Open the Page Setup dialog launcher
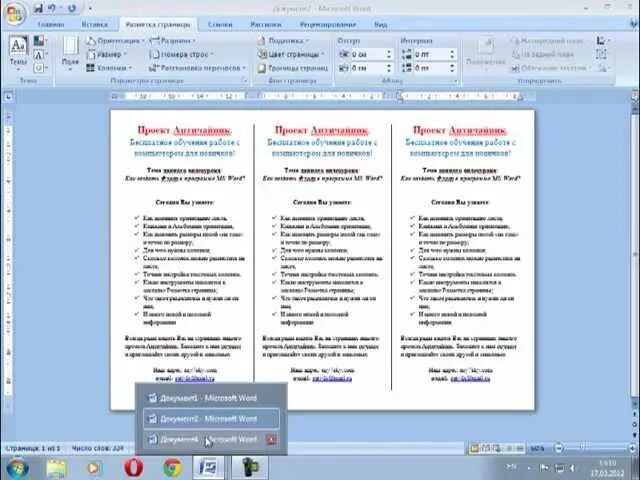This screenshot has height=480, width=640. pyautogui.click(x=245, y=81)
